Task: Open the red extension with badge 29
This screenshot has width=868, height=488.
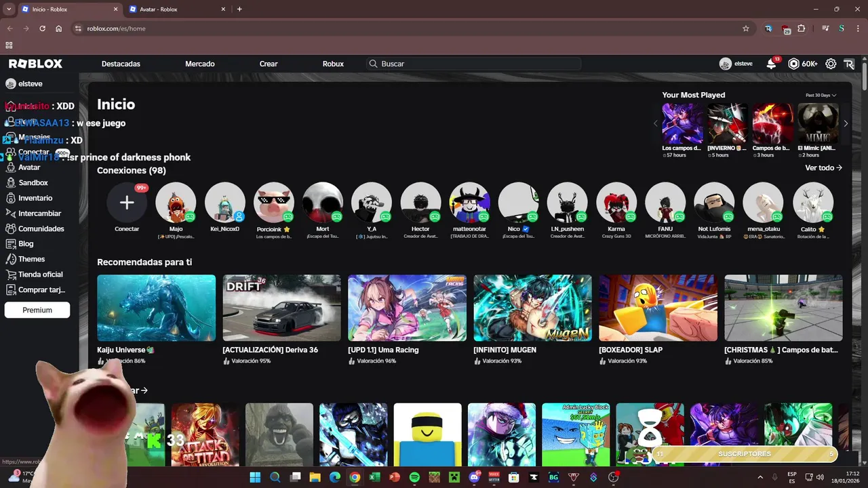Action: pos(786,28)
